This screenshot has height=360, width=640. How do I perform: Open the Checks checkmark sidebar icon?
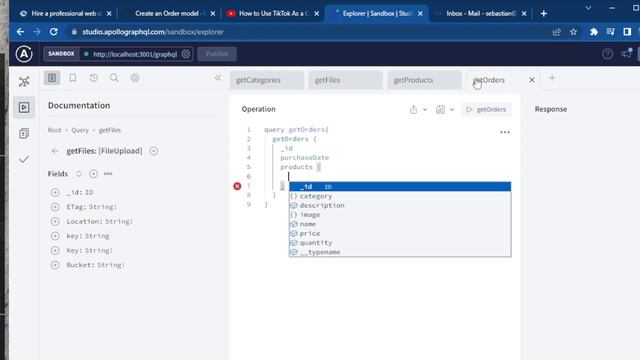pos(24,159)
